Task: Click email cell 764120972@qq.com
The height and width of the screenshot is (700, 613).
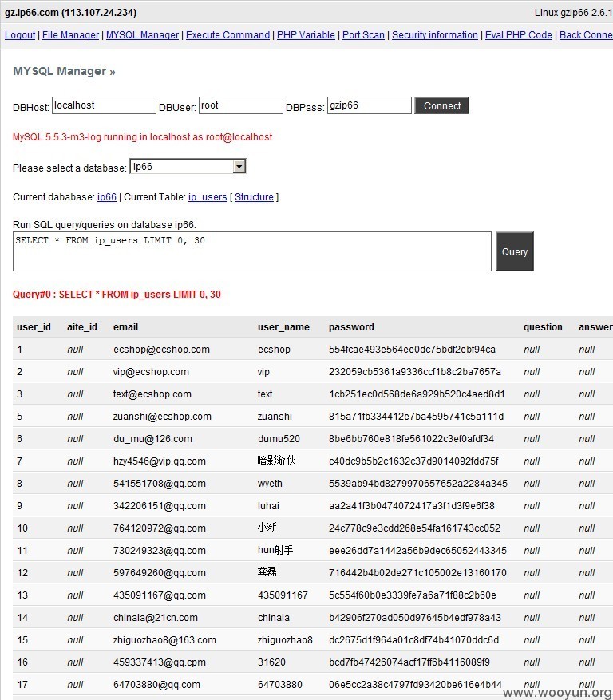Action: pos(160,528)
